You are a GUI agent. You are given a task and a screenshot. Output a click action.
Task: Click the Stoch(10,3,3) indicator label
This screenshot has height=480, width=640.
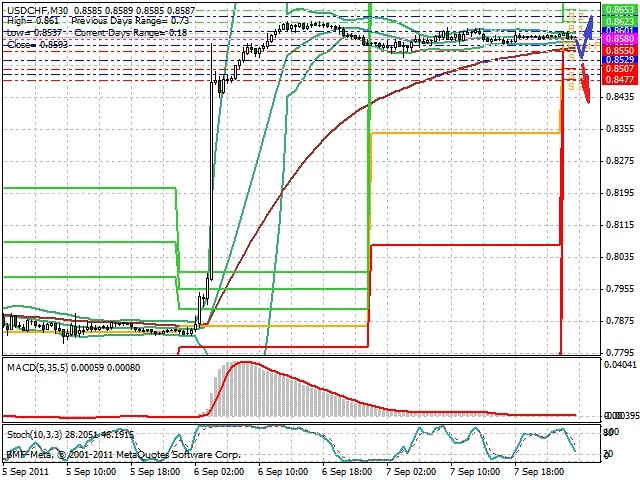tap(34, 434)
